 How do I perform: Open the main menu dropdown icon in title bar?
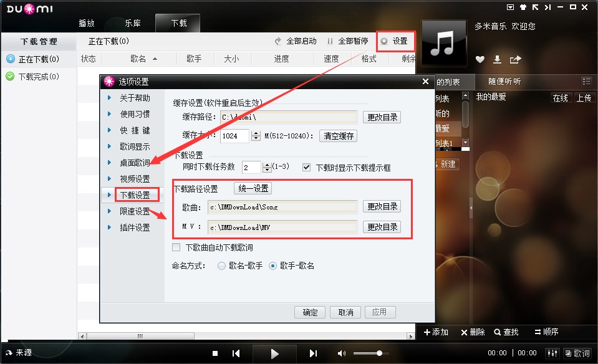[510, 7]
